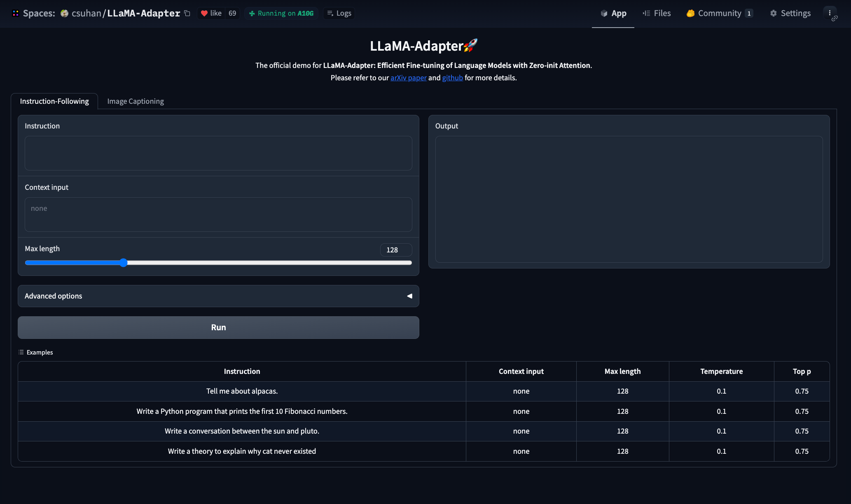Collapse the Advanced options section
This screenshot has height=504, width=851.
409,296
